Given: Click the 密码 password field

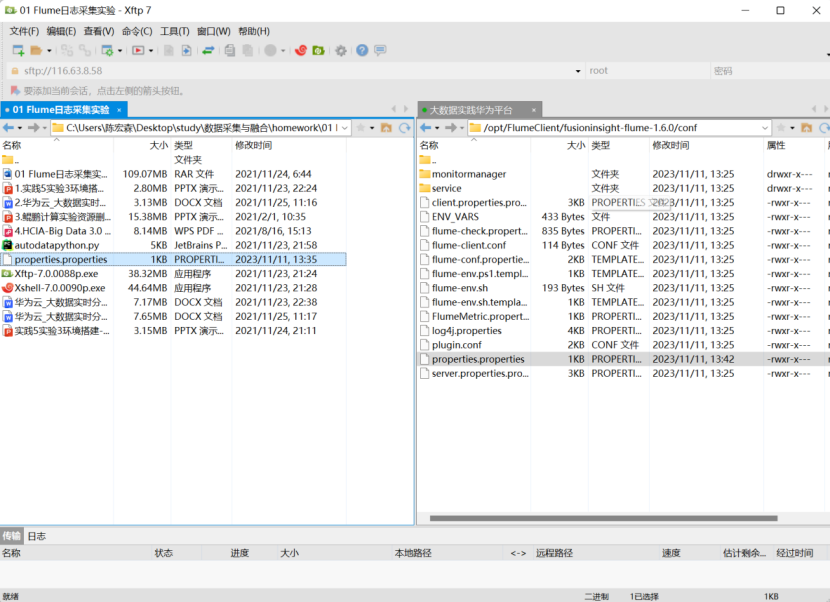Looking at the screenshot, I should 770,70.
